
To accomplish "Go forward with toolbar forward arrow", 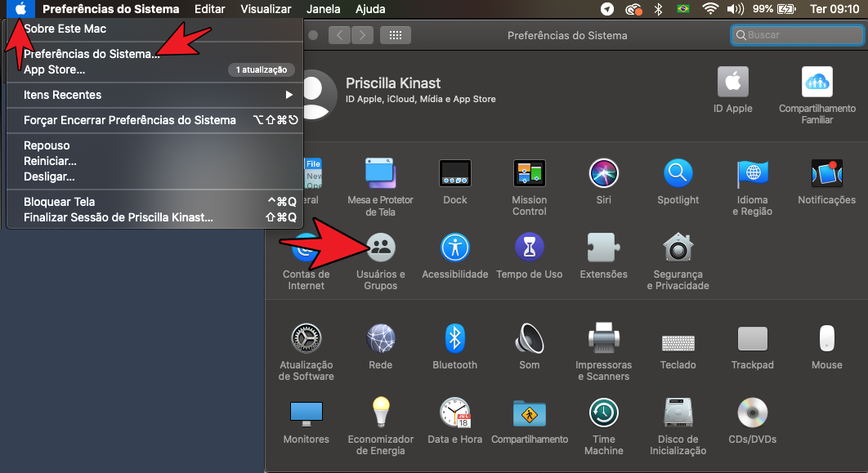I will pyautogui.click(x=362, y=35).
